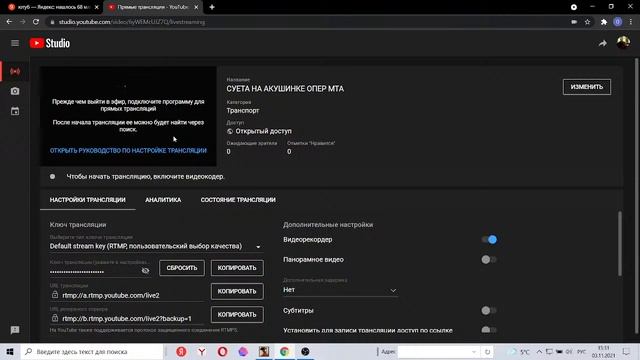Screen dimensions: 640x360
Task: Click the browser address bar URL
Action: (x=132, y=22)
